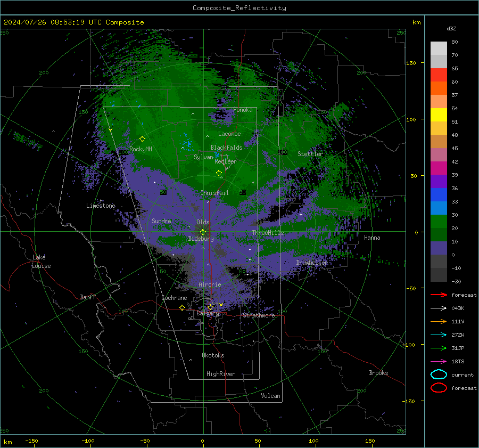Click the HighRiver label

tap(221, 374)
